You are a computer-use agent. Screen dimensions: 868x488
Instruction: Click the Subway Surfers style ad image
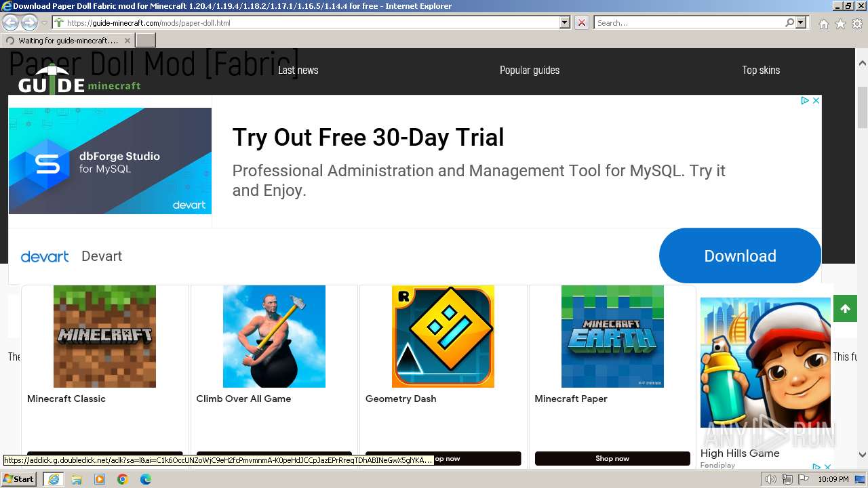pos(766,363)
